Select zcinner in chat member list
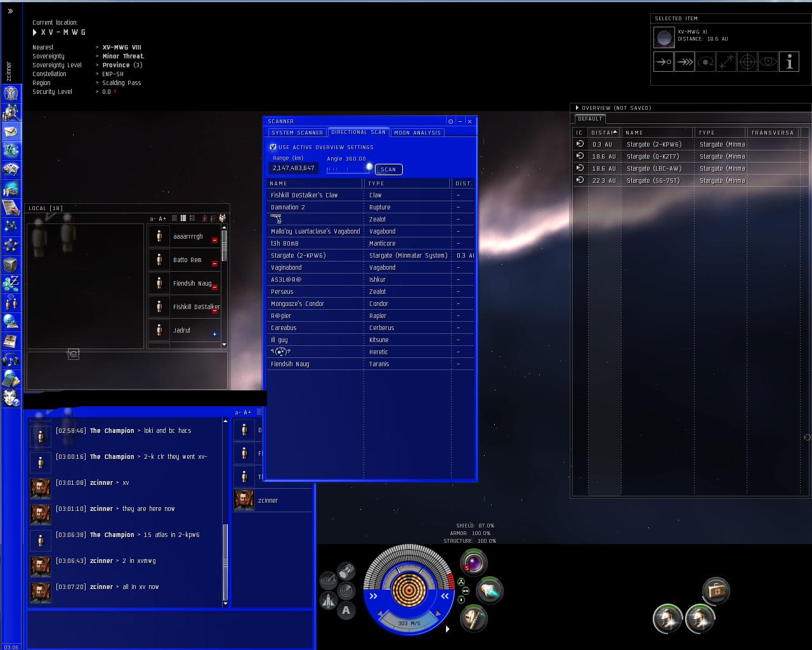Image resolution: width=812 pixels, height=650 pixels. (x=273, y=500)
